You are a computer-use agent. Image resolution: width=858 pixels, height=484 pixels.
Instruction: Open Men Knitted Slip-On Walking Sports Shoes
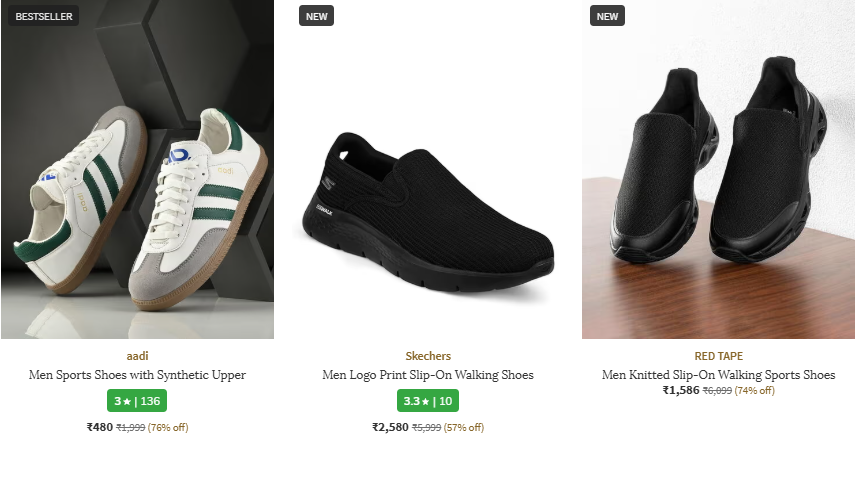[718, 375]
